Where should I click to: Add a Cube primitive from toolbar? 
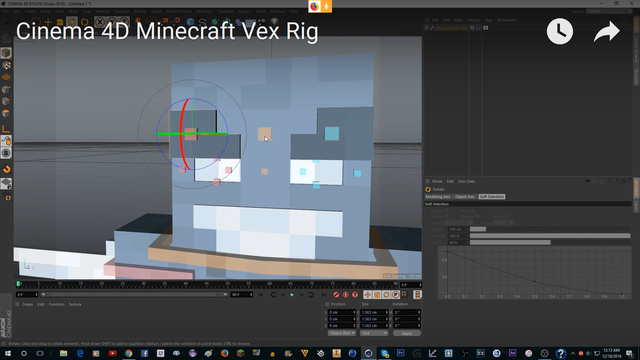190,22
